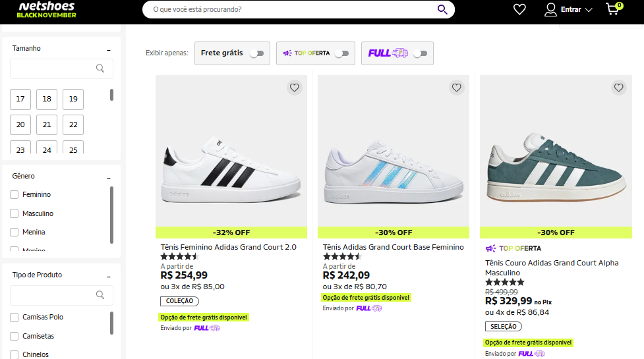This screenshot has height=359, width=644.
Task: Favorite the Grand Court 2.0 sneaker
Action: (x=295, y=87)
